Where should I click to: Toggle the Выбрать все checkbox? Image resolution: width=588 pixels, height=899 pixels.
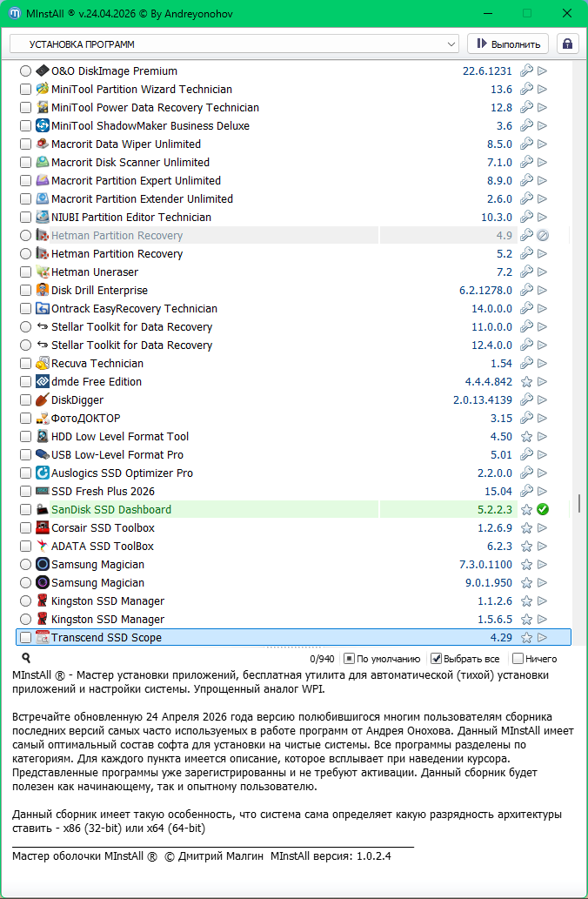point(437,659)
